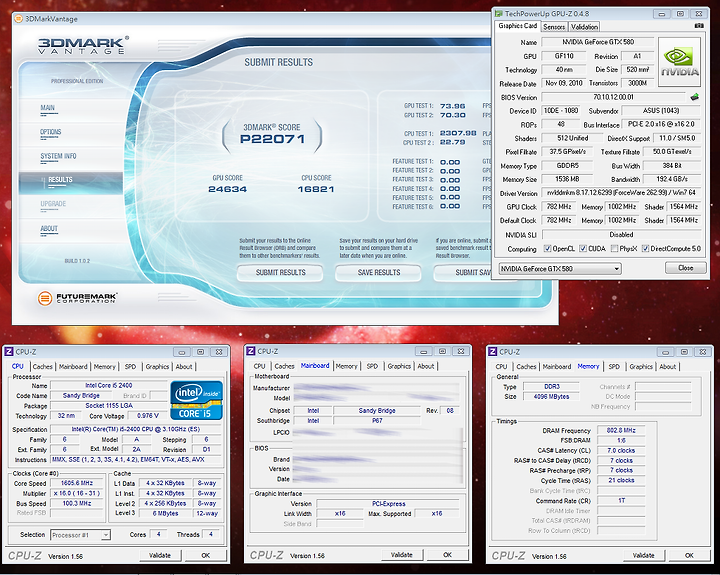The image size is (720, 575).
Task: Click the memory Size value 4096 MBytes
Action: (x=551, y=396)
